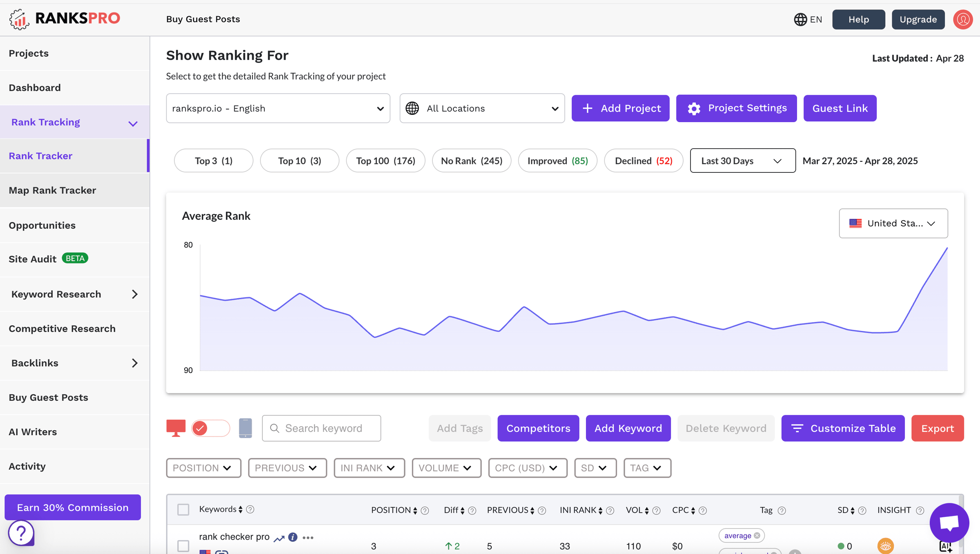Open the CPC (USD) filter dropdown
Screen dimensions: 980x554
(x=528, y=468)
